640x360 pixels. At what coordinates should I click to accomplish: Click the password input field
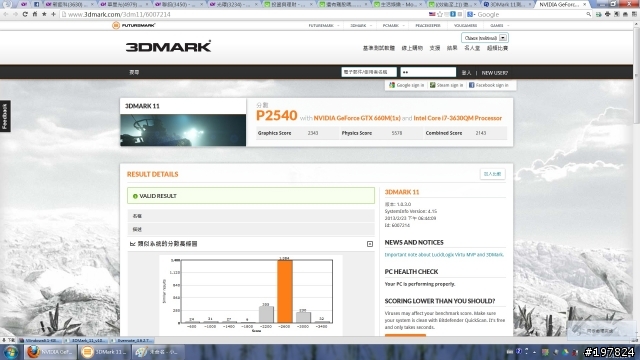[x=428, y=72]
